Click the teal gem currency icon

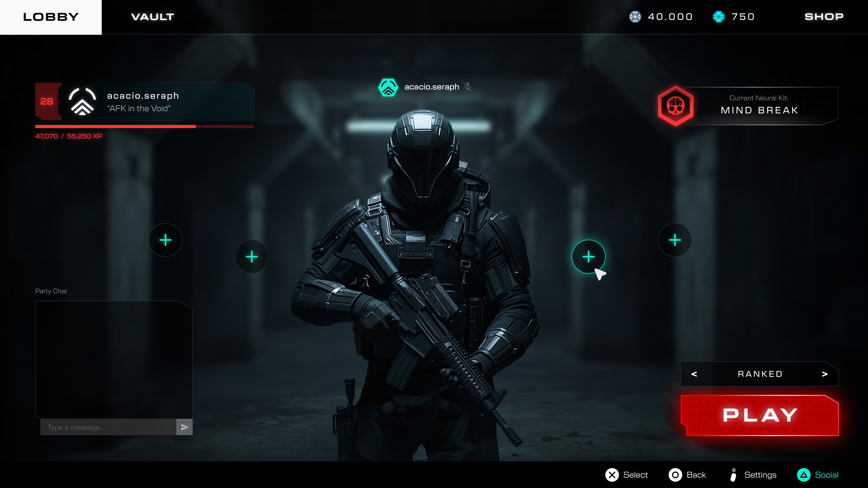(719, 17)
